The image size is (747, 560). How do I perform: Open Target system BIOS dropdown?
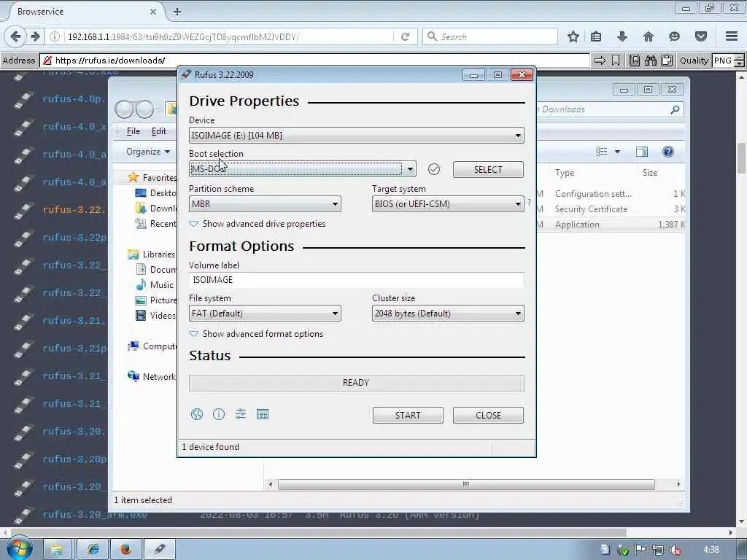448,204
